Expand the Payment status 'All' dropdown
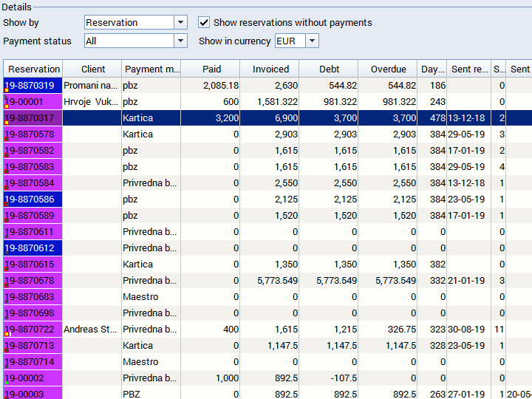 [x=181, y=41]
